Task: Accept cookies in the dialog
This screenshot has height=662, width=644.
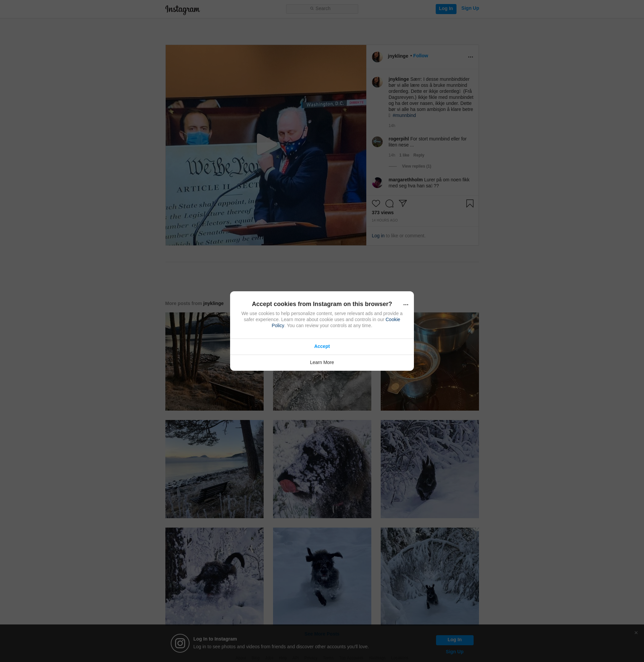Action: (x=322, y=347)
